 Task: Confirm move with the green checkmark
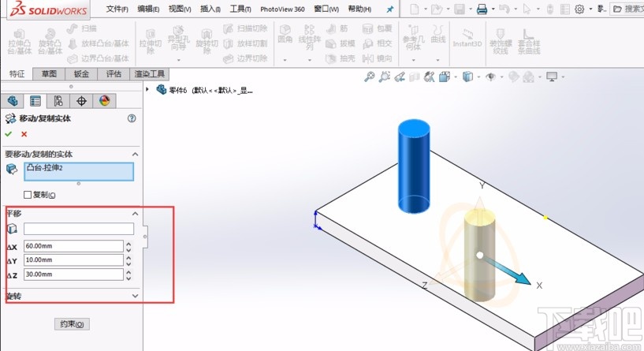coord(8,134)
